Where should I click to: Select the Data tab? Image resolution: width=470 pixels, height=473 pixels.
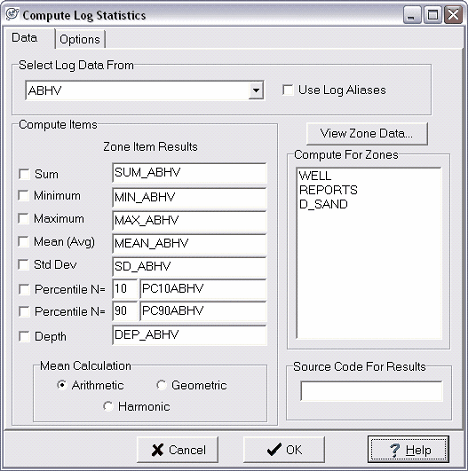coord(25,38)
